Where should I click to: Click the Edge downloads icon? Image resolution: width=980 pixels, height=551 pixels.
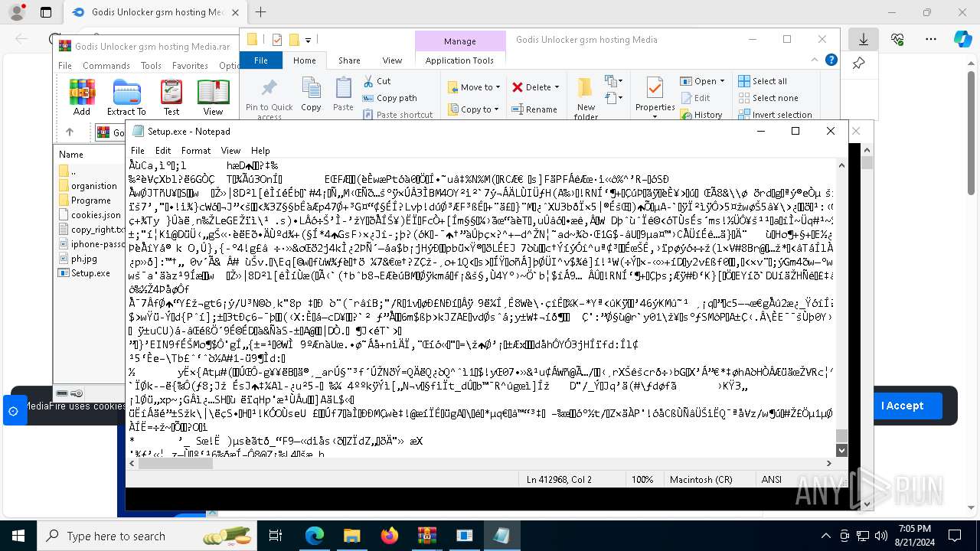[x=863, y=39]
